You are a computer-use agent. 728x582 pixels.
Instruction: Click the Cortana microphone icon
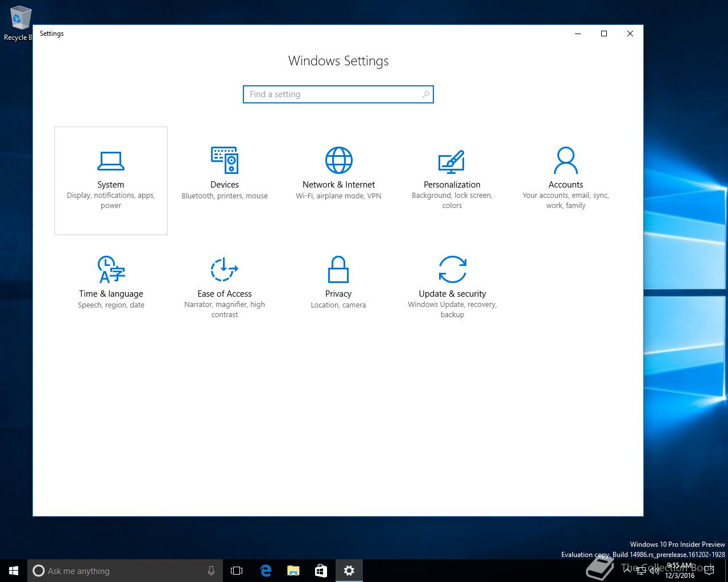(x=211, y=571)
